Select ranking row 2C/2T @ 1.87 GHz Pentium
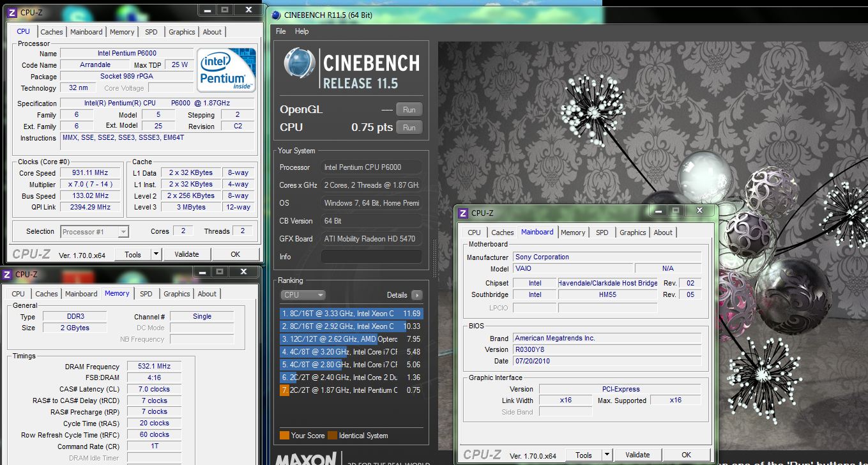868x465 pixels. click(x=351, y=390)
